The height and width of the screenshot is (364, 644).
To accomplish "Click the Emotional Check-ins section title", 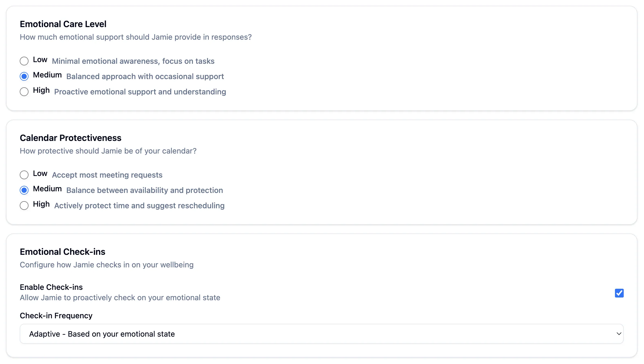I will [62, 252].
